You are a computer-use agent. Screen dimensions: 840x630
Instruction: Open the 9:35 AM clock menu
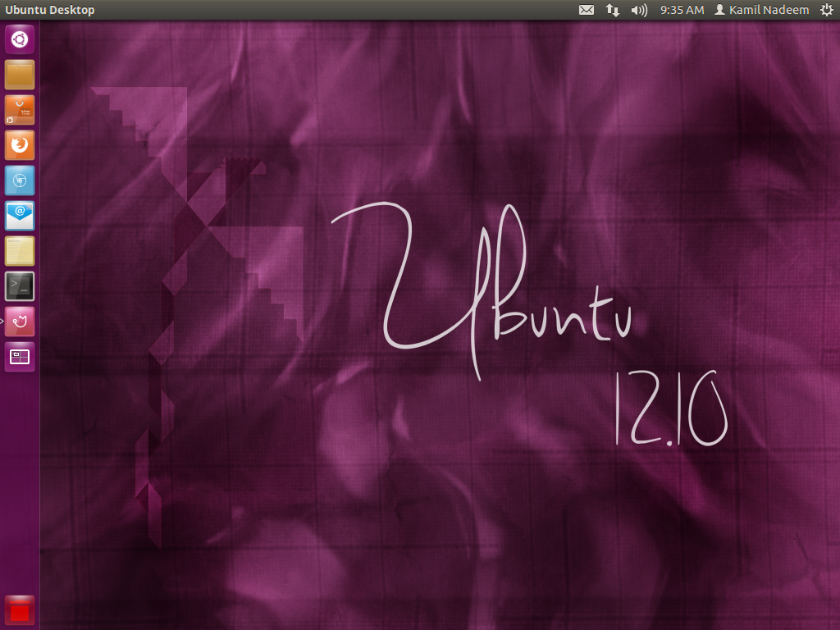click(x=682, y=10)
